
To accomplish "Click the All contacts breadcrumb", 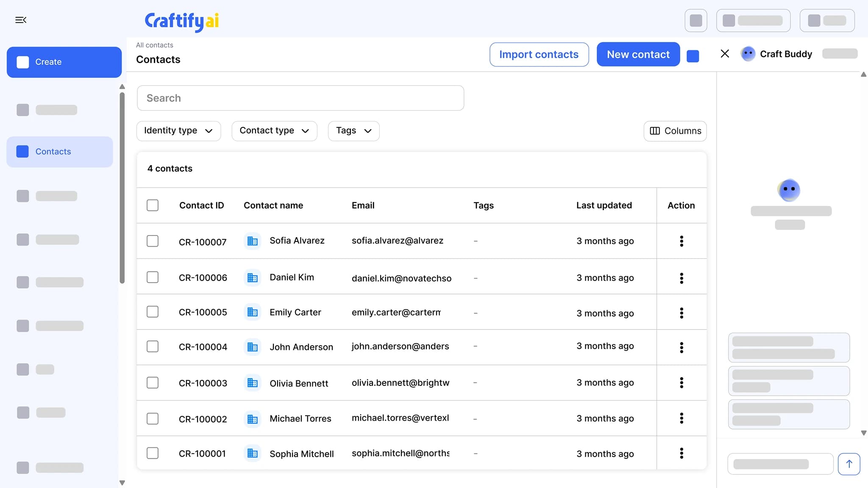I will tap(154, 45).
